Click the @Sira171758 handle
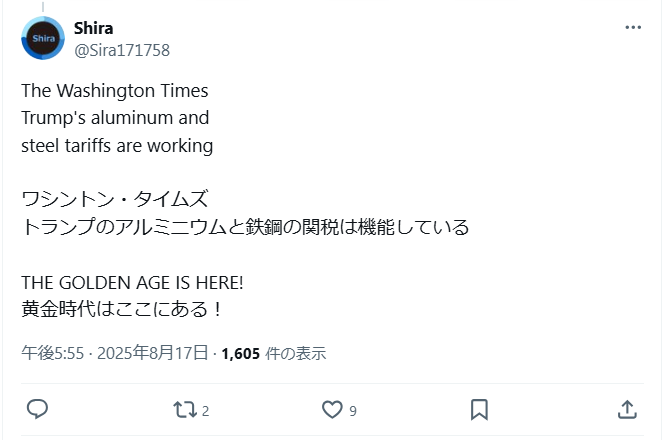The height and width of the screenshot is (440, 662). [x=122, y=49]
